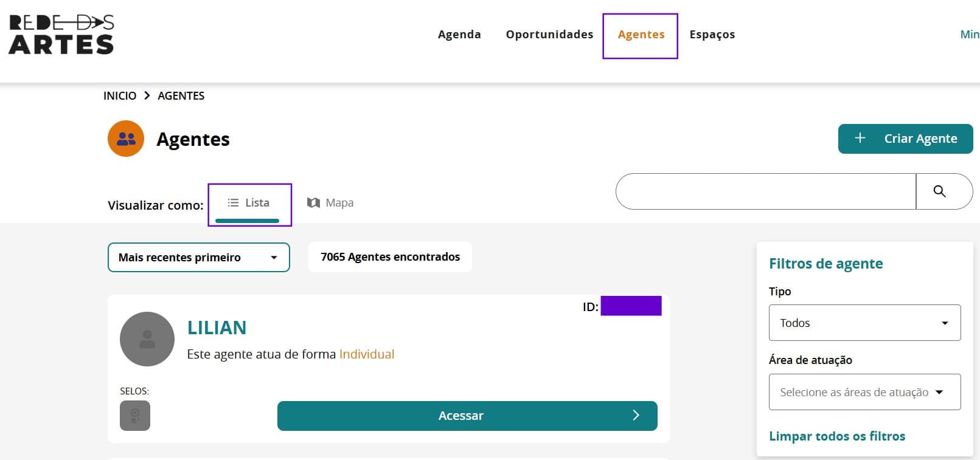Open the Área de atuação selector

pos(864,392)
